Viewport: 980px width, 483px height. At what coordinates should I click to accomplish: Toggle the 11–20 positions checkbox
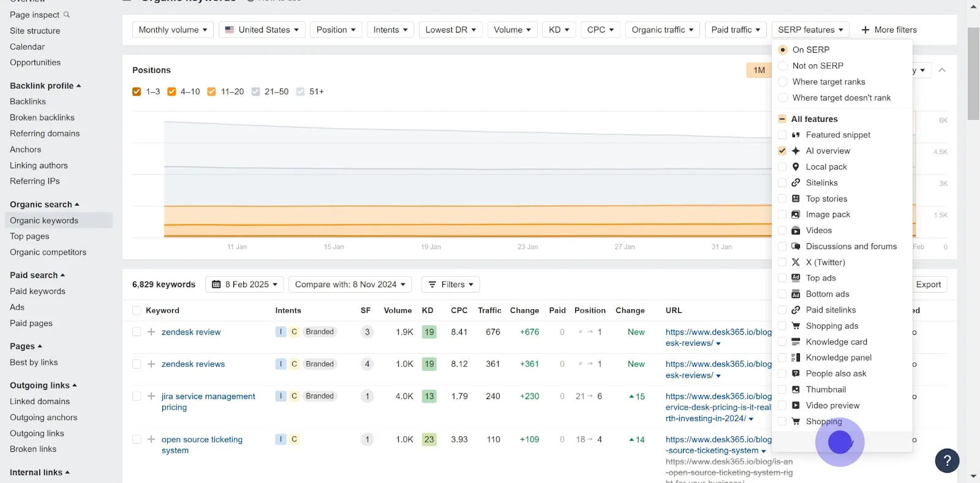click(x=211, y=92)
